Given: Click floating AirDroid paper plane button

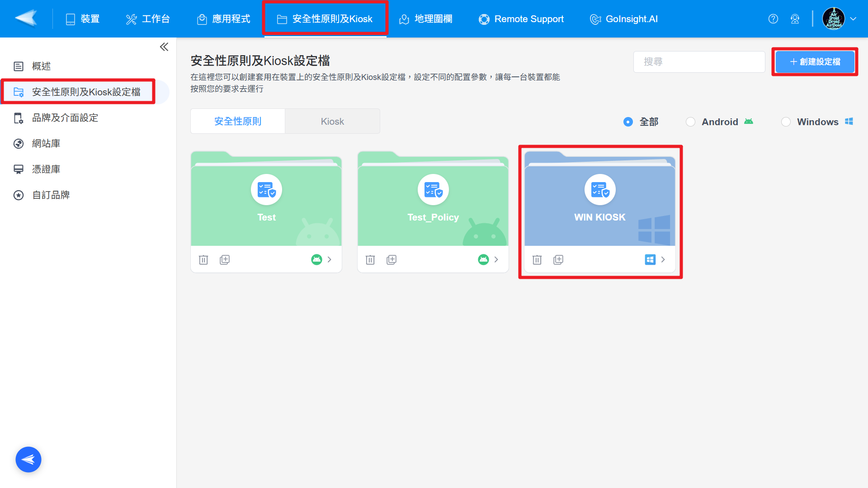Looking at the screenshot, I should pyautogui.click(x=28, y=460).
